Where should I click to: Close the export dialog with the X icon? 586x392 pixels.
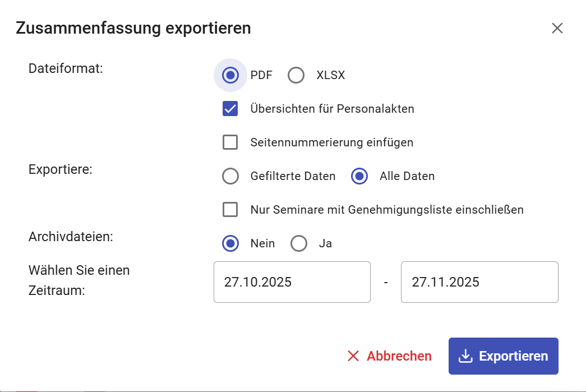557,29
